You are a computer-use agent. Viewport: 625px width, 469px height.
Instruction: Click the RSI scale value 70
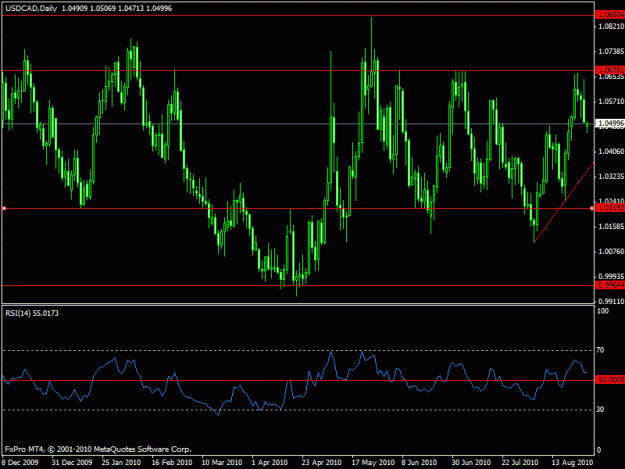(x=600, y=350)
